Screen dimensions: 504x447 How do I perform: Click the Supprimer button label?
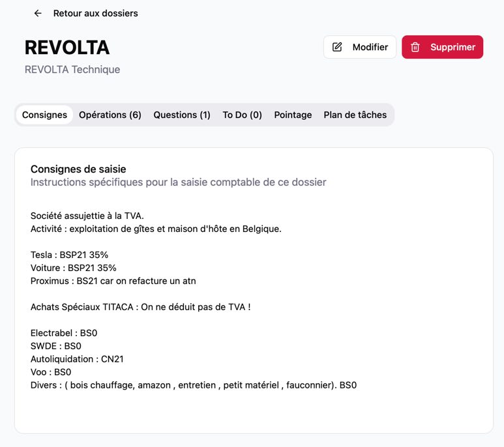click(452, 47)
